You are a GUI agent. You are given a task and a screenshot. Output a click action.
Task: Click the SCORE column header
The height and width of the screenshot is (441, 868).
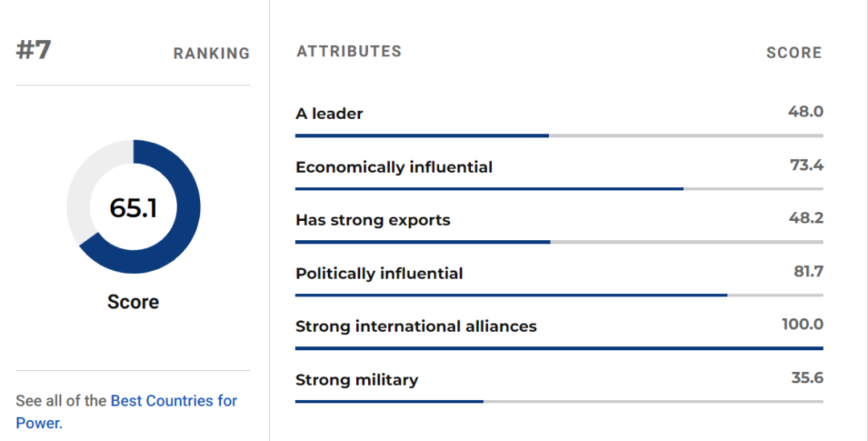793,53
